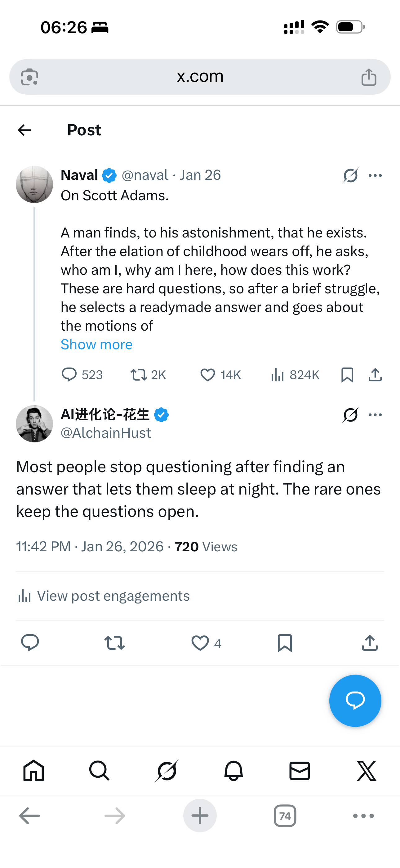This screenshot has height=868, width=400.
Task: Repost Naval's post with 2K reposts
Action: pyautogui.click(x=138, y=375)
